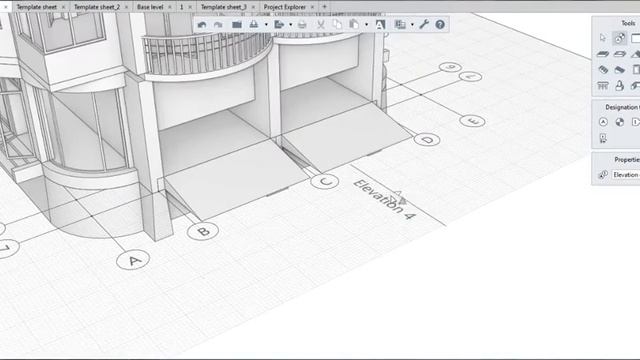This screenshot has height=360, width=640.
Task: Click the Undo arrow in the toolbar
Action: tap(202, 25)
